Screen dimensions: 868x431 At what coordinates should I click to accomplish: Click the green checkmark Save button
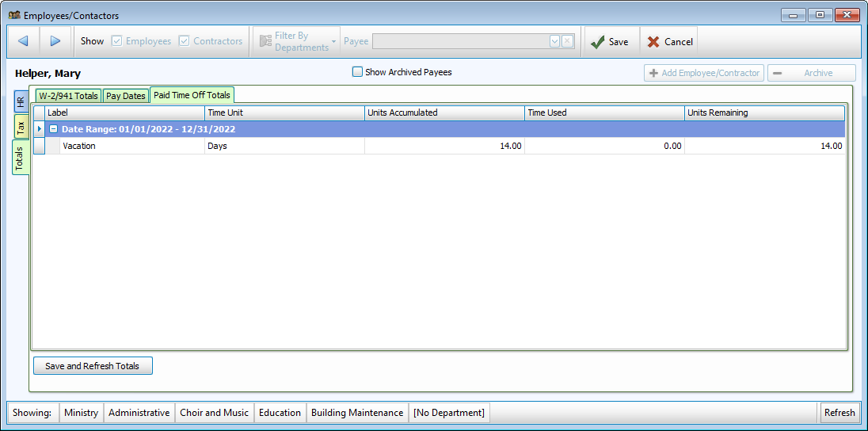(610, 42)
